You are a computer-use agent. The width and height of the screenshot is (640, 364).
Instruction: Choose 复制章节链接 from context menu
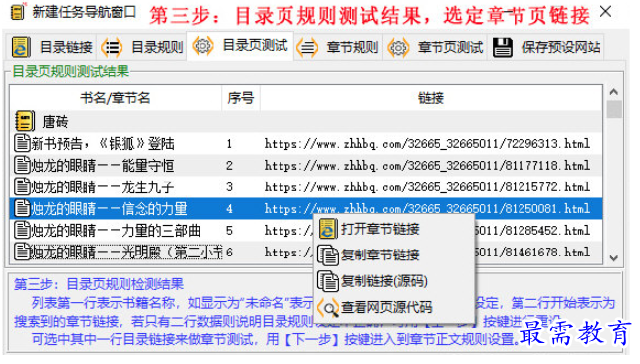394,255
